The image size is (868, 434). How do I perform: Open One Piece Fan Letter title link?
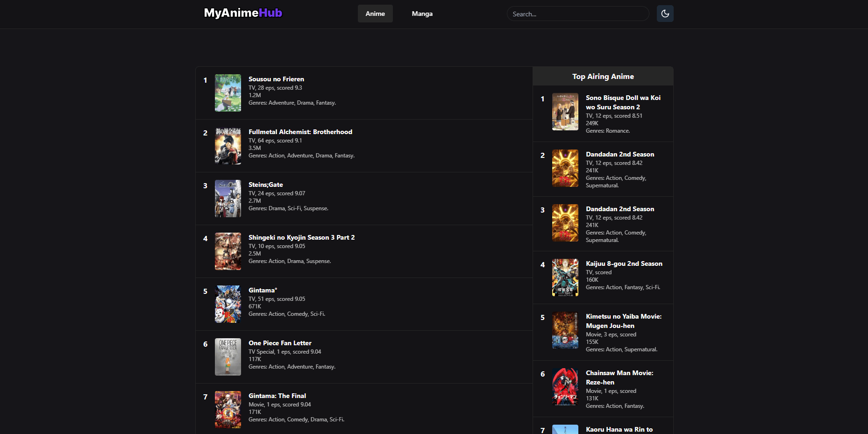click(280, 343)
